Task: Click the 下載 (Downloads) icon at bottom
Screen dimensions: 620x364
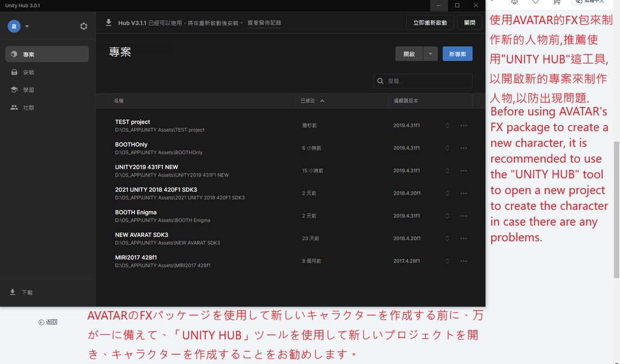Action: (x=13, y=292)
